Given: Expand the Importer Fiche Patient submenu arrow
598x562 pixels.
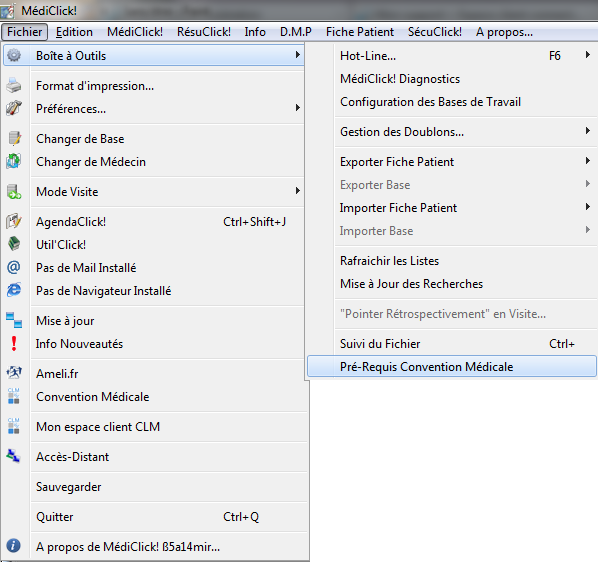Looking at the screenshot, I should [x=588, y=207].
